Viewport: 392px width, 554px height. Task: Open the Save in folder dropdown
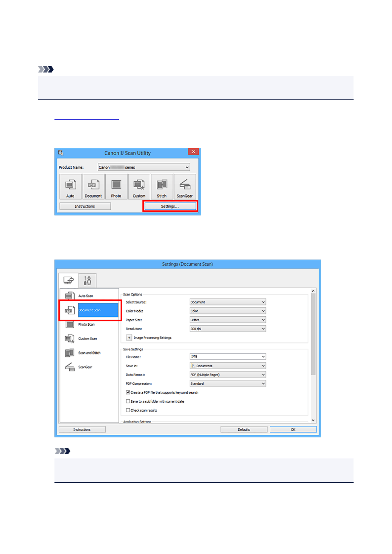(x=228, y=366)
